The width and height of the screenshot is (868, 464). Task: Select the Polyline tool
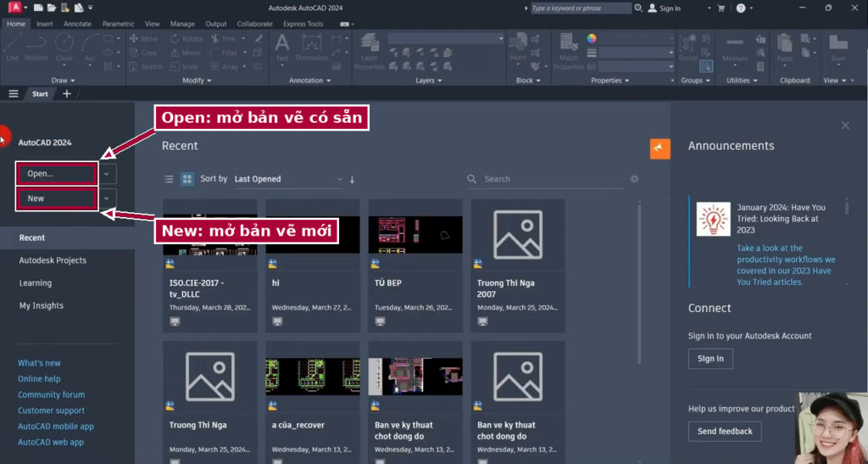36,47
